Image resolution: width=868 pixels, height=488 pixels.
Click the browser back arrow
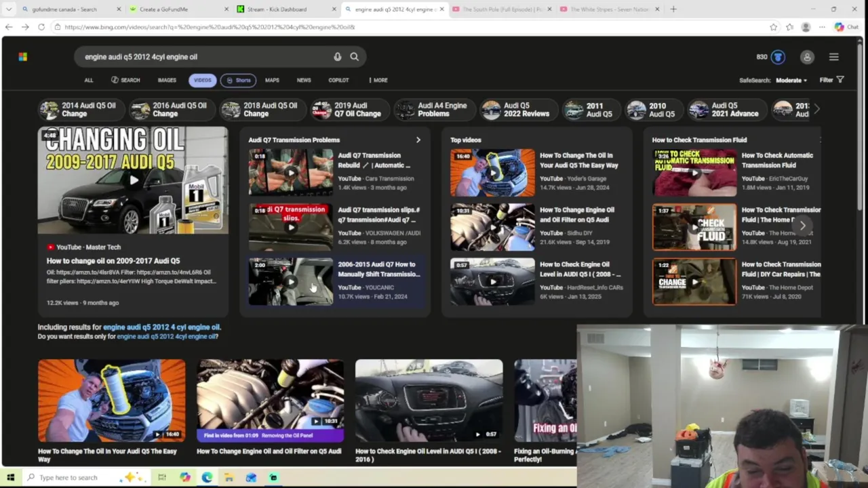point(9,27)
